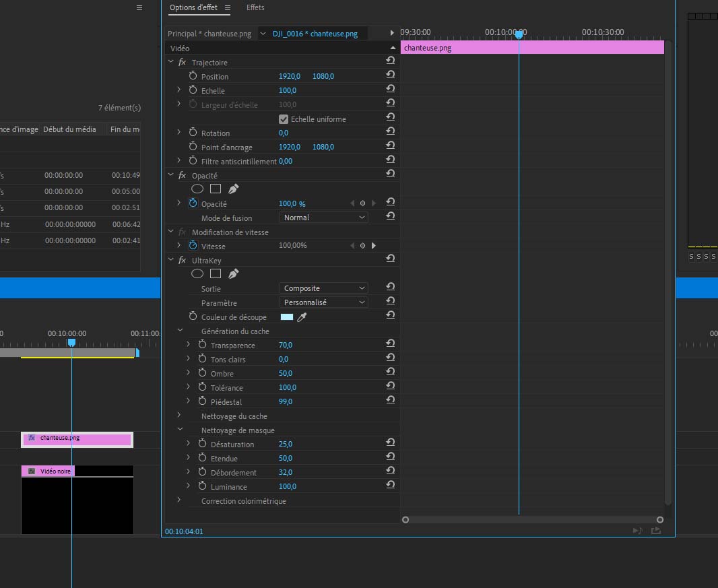Add or remove Opacité keyframe
The image size is (718, 588).
click(x=362, y=203)
